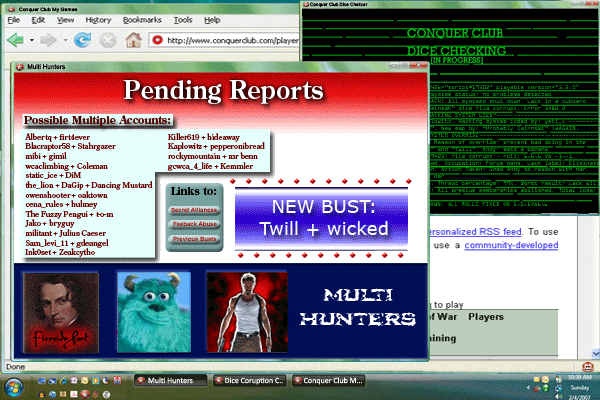Click the green circle tray icon
This screenshot has height=400, width=600.
tap(546, 388)
